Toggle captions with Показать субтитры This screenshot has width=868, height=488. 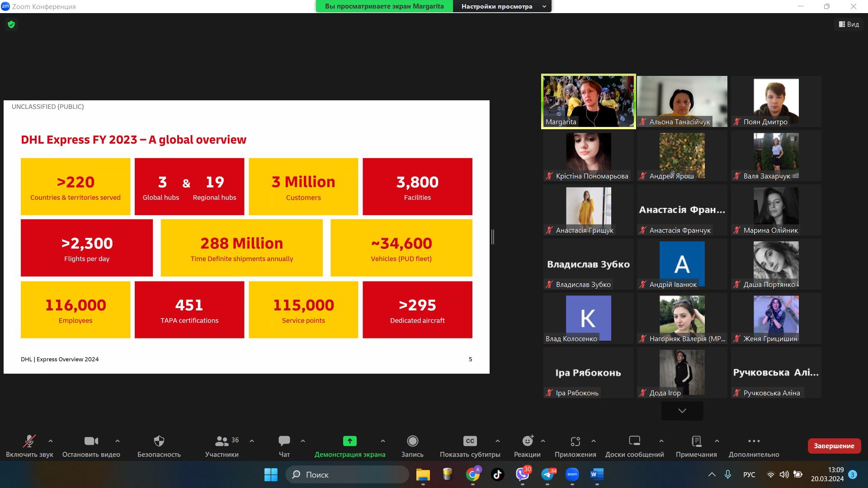[470, 441]
